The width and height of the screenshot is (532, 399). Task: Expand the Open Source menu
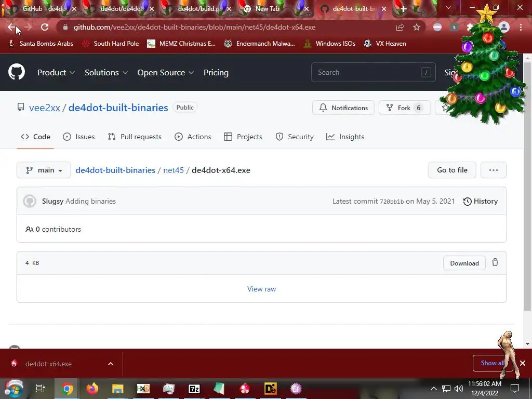click(x=166, y=73)
